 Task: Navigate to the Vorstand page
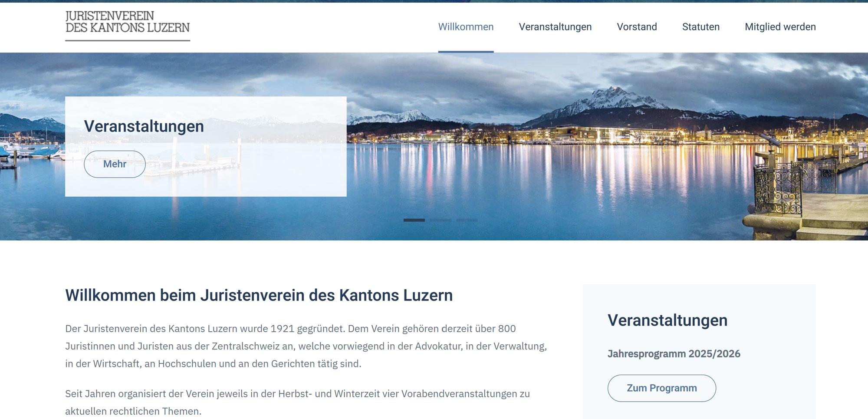point(637,26)
